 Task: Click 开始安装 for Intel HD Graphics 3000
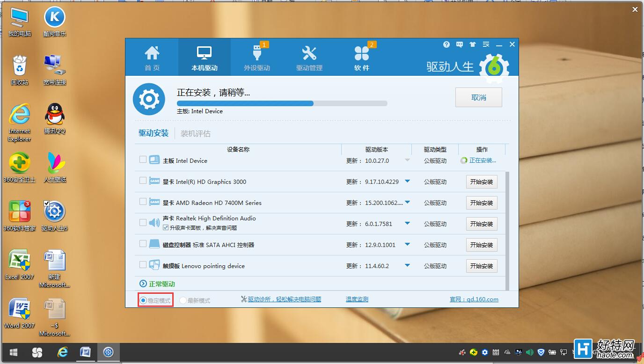click(482, 182)
